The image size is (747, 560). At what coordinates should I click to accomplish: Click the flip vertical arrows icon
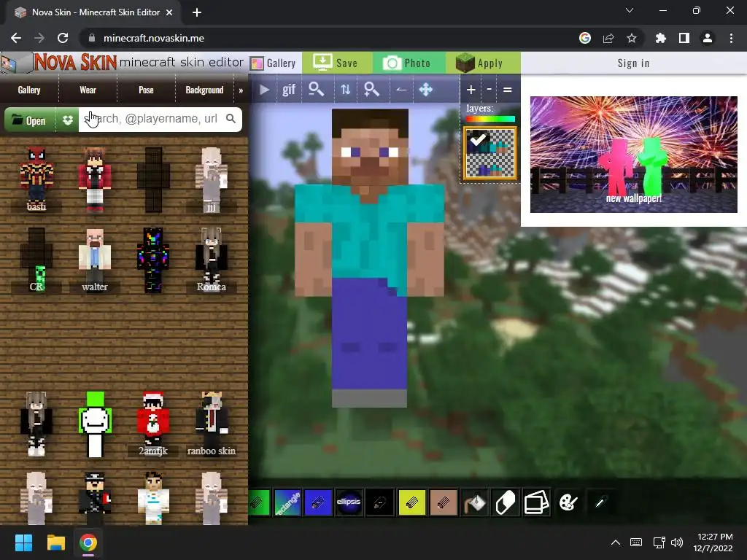tap(346, 90)
